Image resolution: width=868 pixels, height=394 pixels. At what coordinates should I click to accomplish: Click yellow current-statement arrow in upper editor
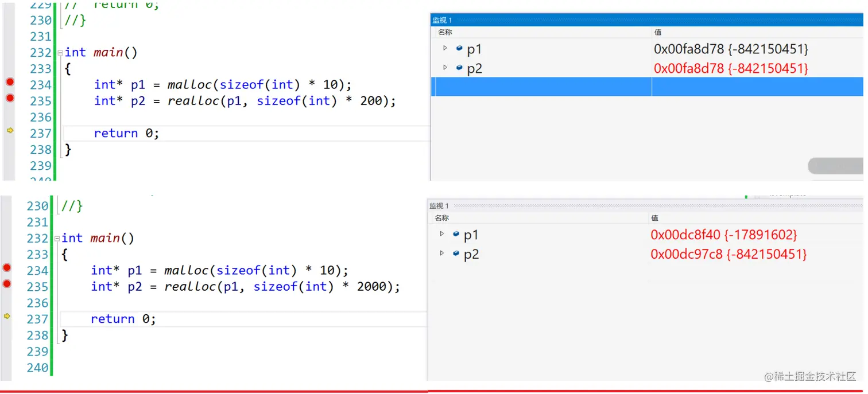click(x=10, y=131)
